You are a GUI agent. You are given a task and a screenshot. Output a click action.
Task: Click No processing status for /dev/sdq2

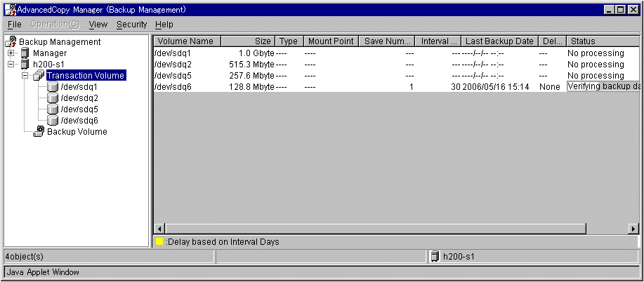click(596, 64)
